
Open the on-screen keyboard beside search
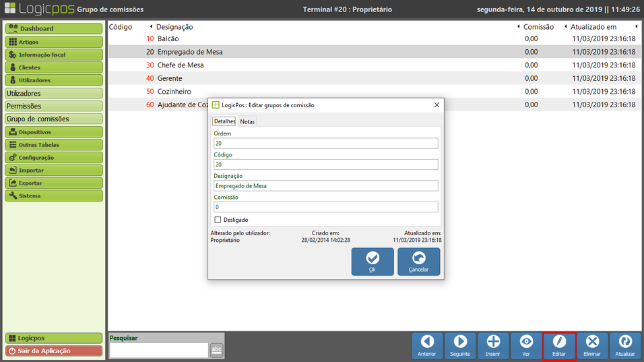tap(216, 349)
